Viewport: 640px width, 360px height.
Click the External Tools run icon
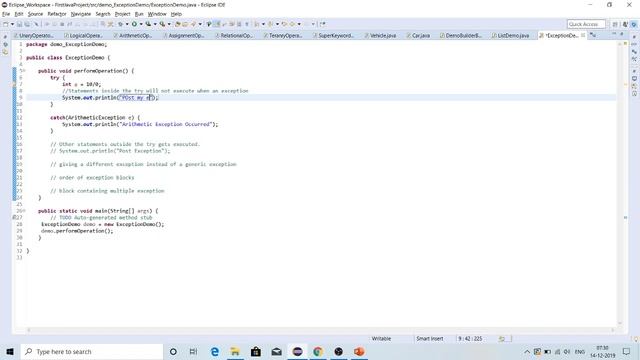point(162,24)
